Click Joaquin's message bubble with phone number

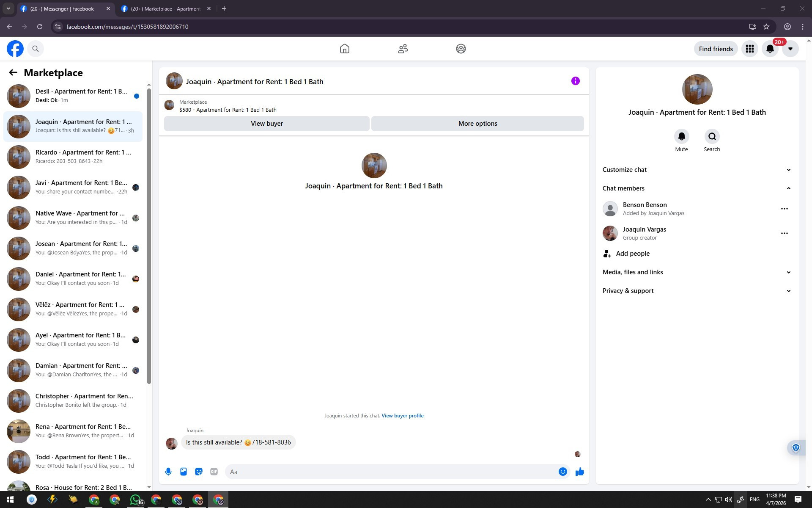pyautogui.click(x=239, y=442)
